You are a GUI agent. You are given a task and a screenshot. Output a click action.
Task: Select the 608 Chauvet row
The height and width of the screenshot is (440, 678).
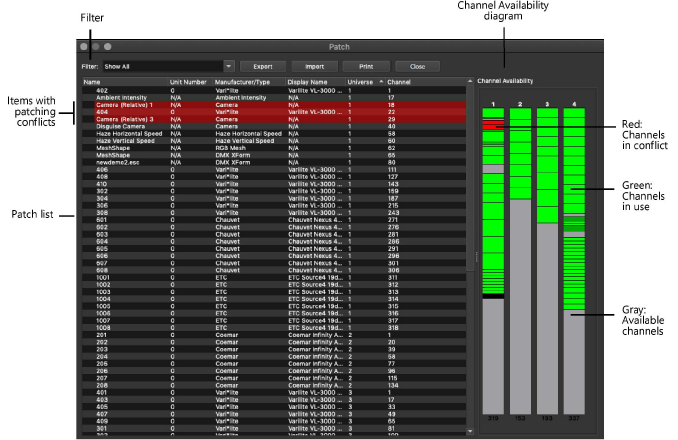[274, 270]
